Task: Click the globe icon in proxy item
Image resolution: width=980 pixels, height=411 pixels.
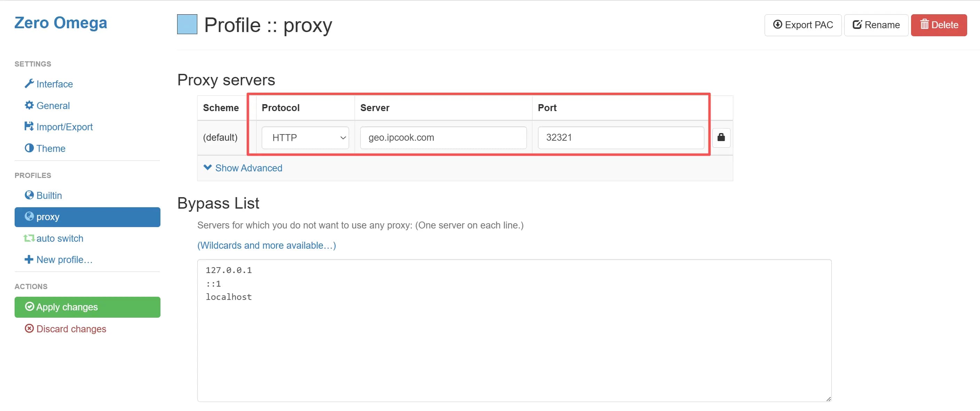Action: click(x=29, y=216)
